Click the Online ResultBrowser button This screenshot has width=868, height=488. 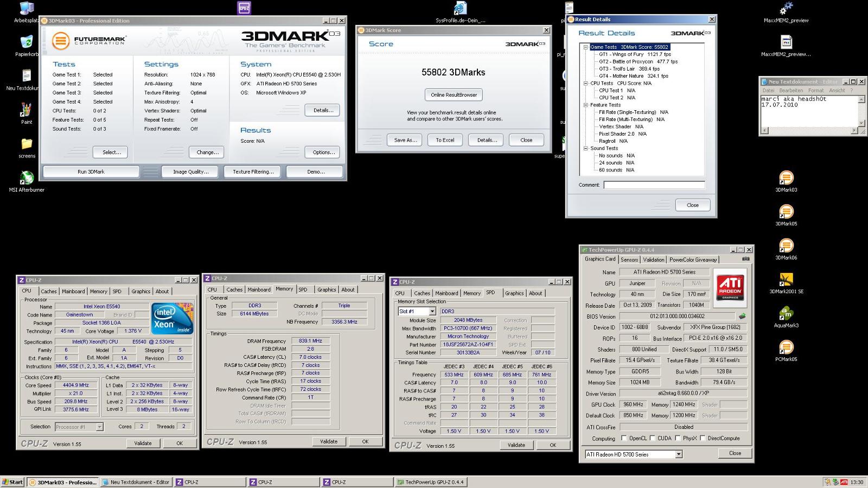tap(454, 95)
